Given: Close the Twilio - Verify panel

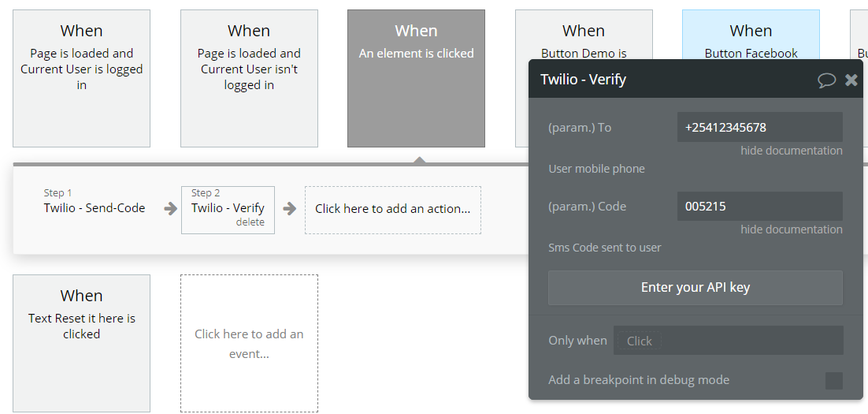Looking at the screenshot, I should click(851, 80).
